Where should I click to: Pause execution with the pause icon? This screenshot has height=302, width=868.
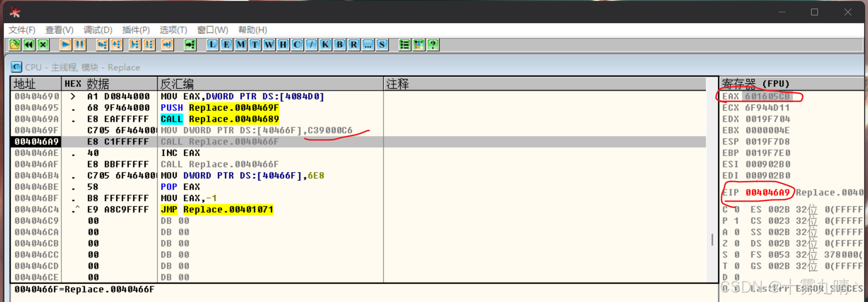point(80,45)
